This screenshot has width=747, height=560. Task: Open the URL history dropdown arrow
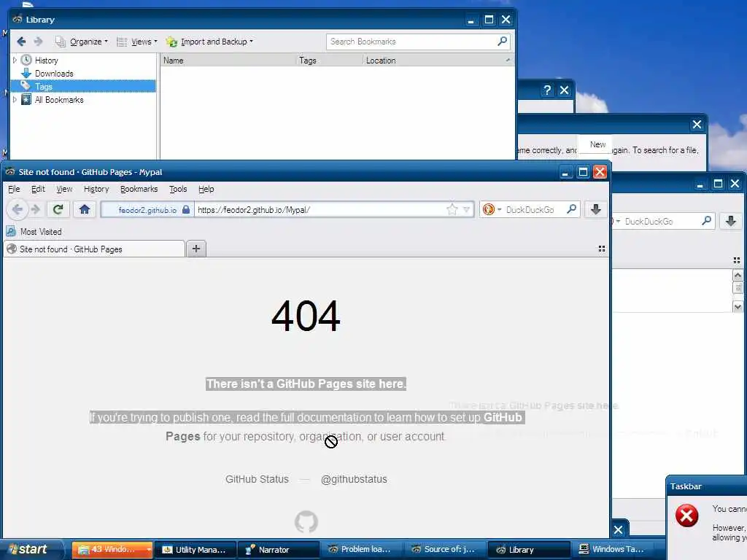tap(466, 209)
